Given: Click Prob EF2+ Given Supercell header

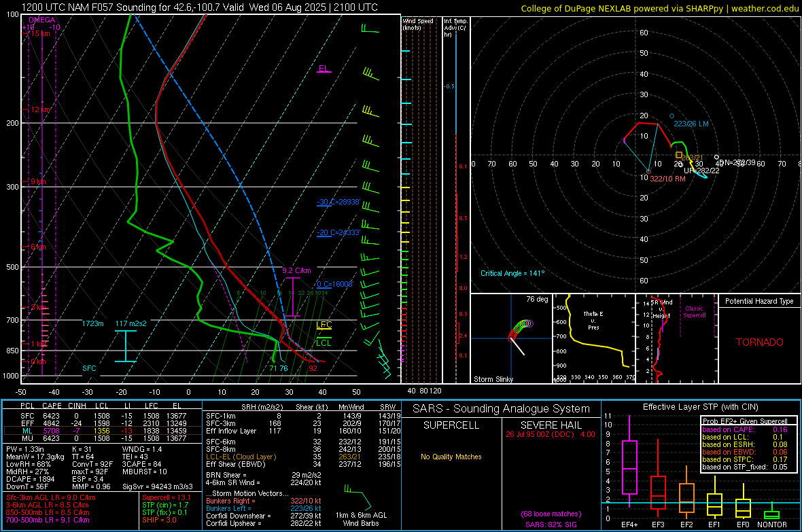Looking at the screenshot, I should tap(745, 421).
